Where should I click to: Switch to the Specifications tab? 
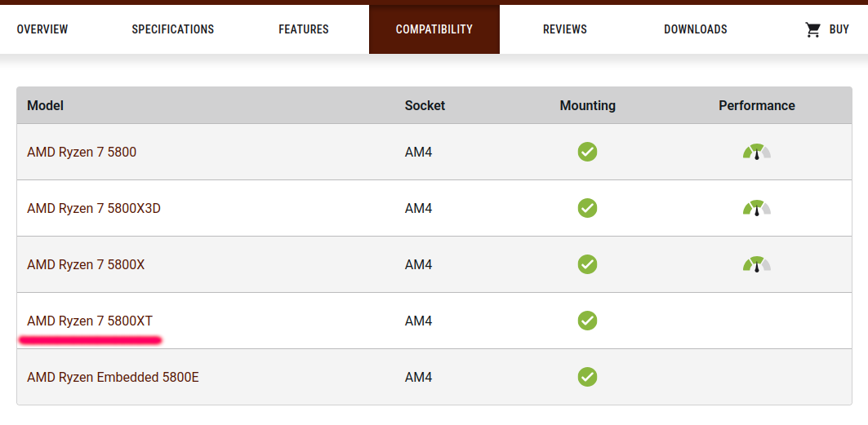pyautogui.click(x=173, y=29)
